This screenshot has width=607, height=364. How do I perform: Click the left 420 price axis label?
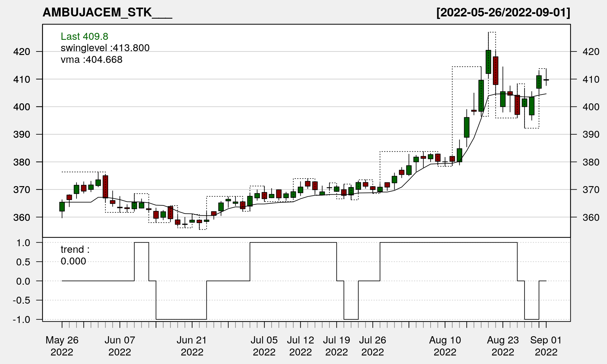click(x=21, y=52)
